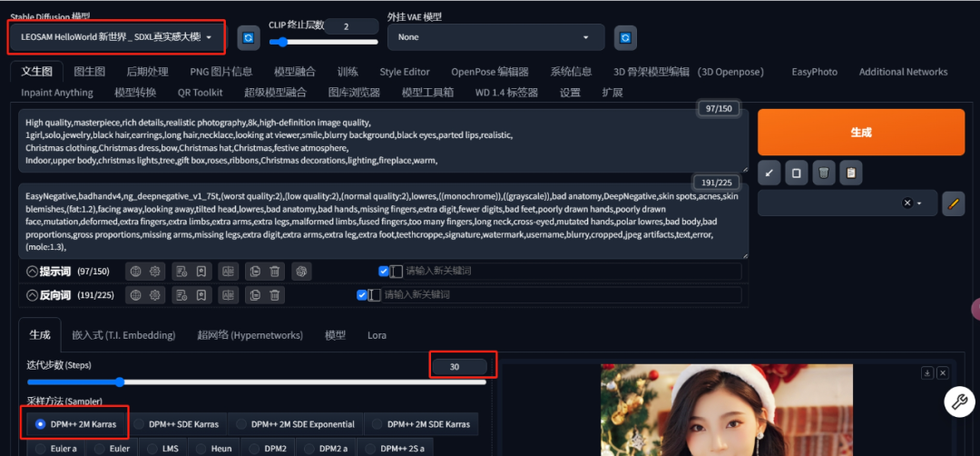Click the orange 生成 generate button
The height and width of the screenshot is (456, 980).
click(861, 132)
